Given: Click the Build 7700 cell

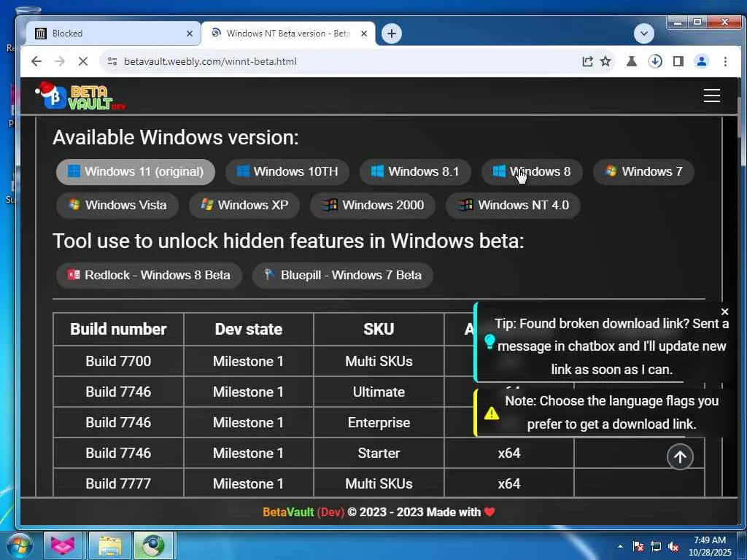Looking at the screenshot, I should click(x=118, y=361).
